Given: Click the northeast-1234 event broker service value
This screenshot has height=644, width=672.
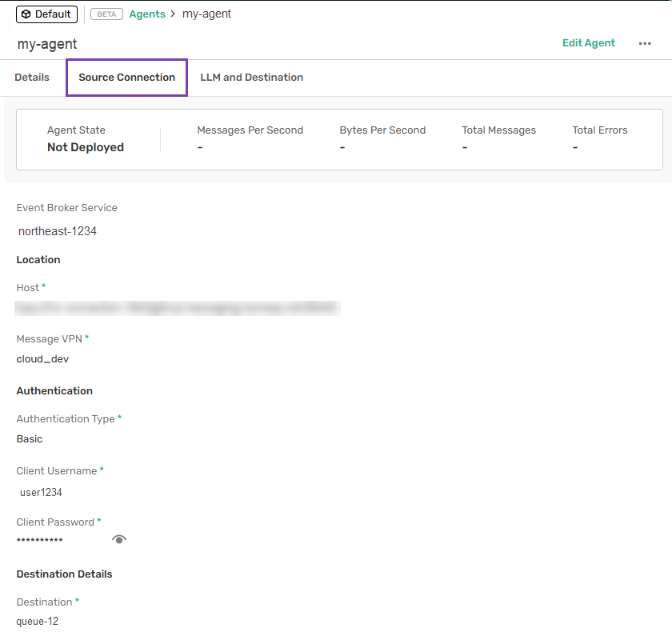Looking at the screenshot, I should tap(58, 232).
